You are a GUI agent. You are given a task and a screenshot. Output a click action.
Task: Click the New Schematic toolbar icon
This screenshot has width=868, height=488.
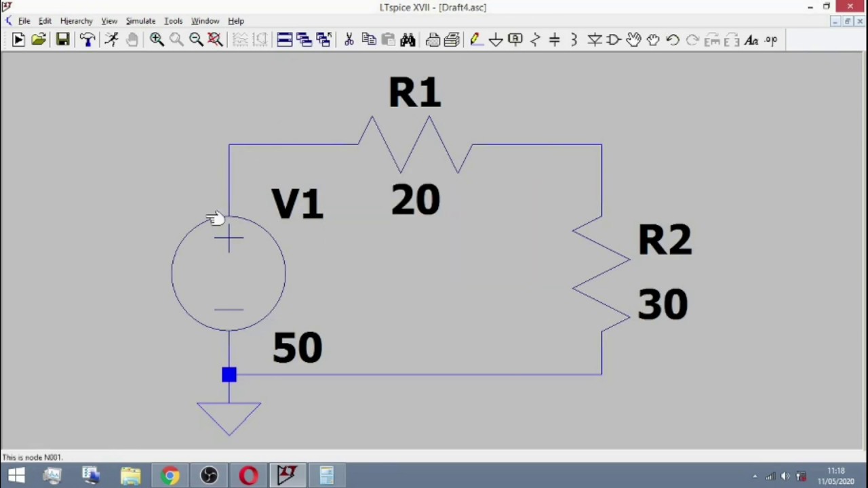18,40
